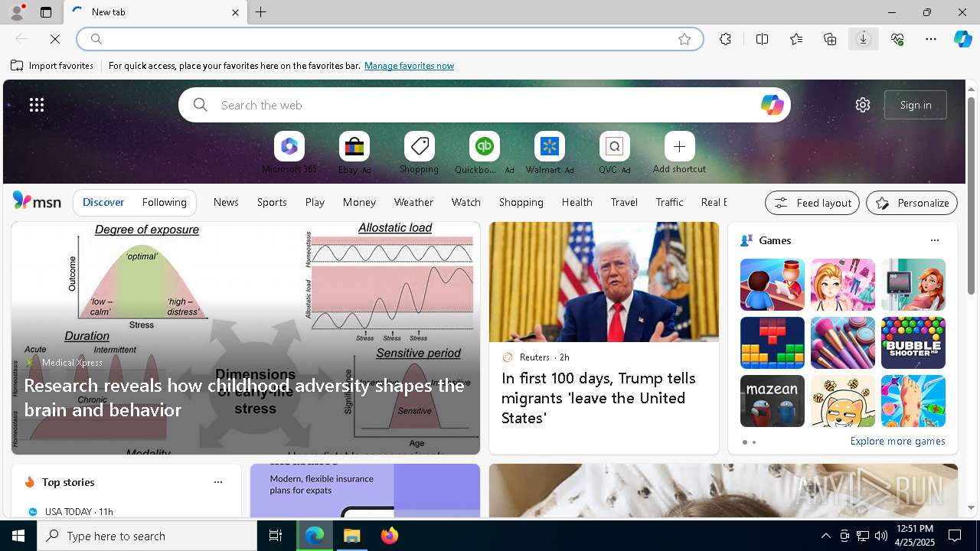Open the Weather category
Viewport: 980px width, 551px height.
coord(413,202)
